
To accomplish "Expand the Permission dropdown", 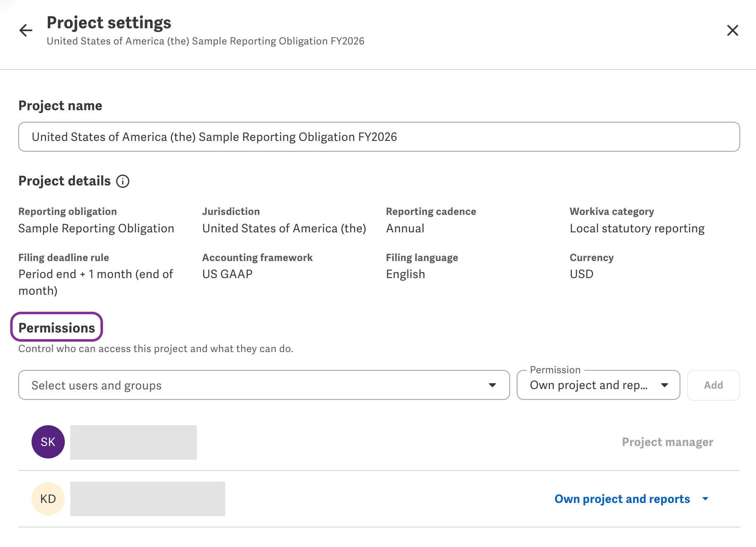I will 598,385.
